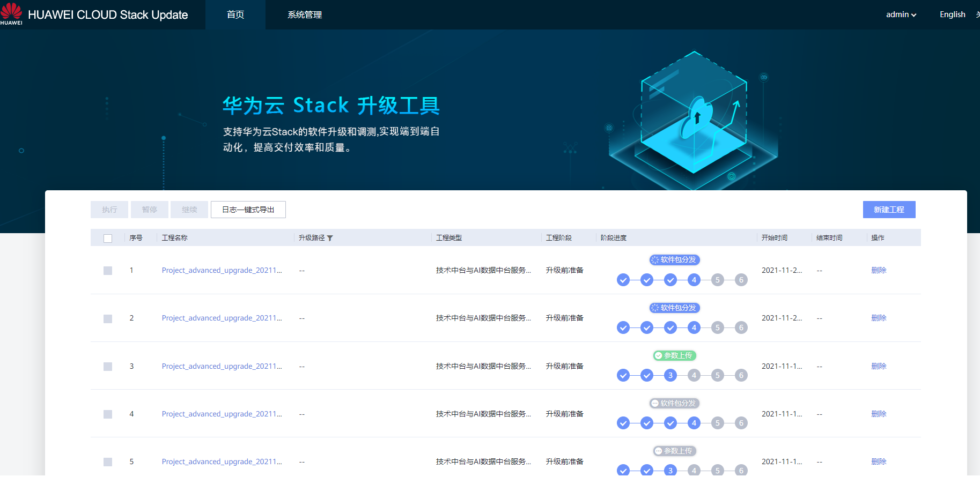Viewport: 980px width, 484px height.
Task: Click the 继续 button
Action: point(189,210)
